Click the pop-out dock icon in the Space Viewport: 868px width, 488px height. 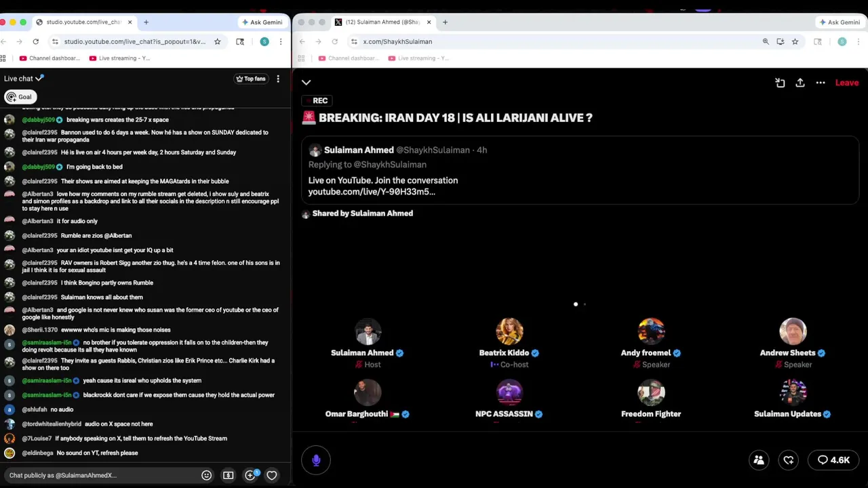(780, 83)
